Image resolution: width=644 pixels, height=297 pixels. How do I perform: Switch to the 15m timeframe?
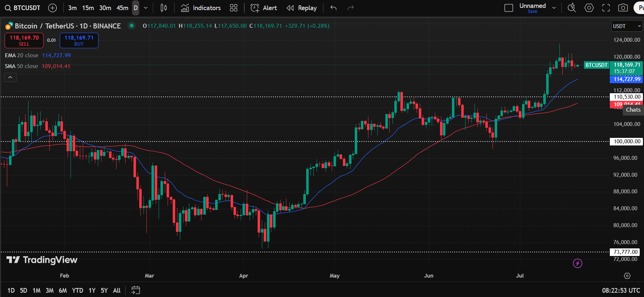click(x=88, y=8)
